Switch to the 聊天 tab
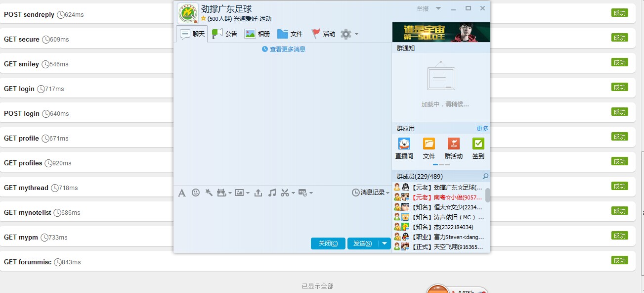This screenshot has width=644, height=293. click(192, 34)
